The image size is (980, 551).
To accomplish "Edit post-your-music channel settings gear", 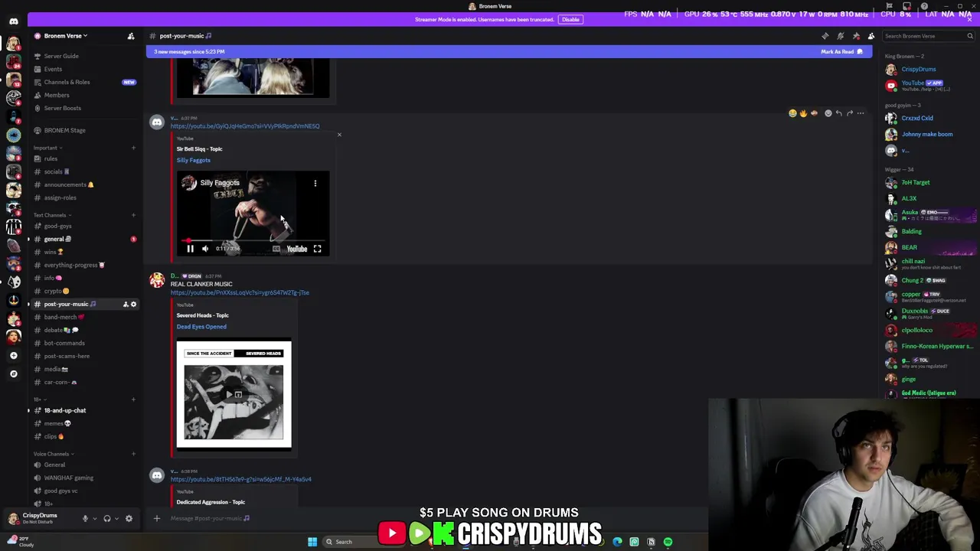I will click(x=133, y=305).
